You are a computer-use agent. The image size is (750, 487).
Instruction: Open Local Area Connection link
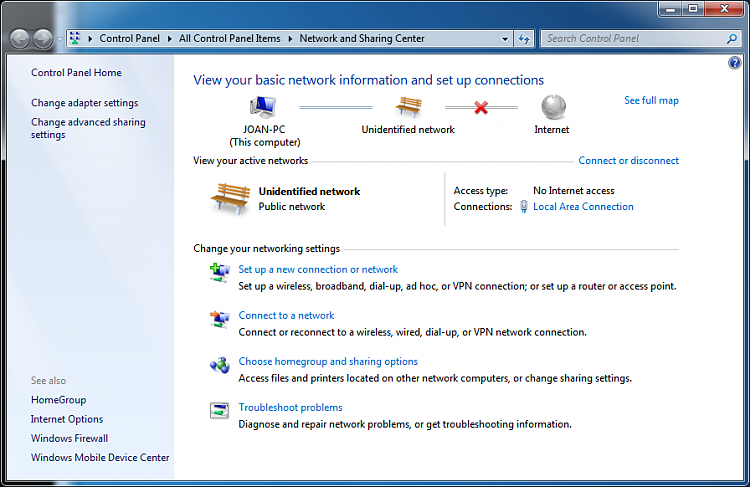click(x=583, y=207)
